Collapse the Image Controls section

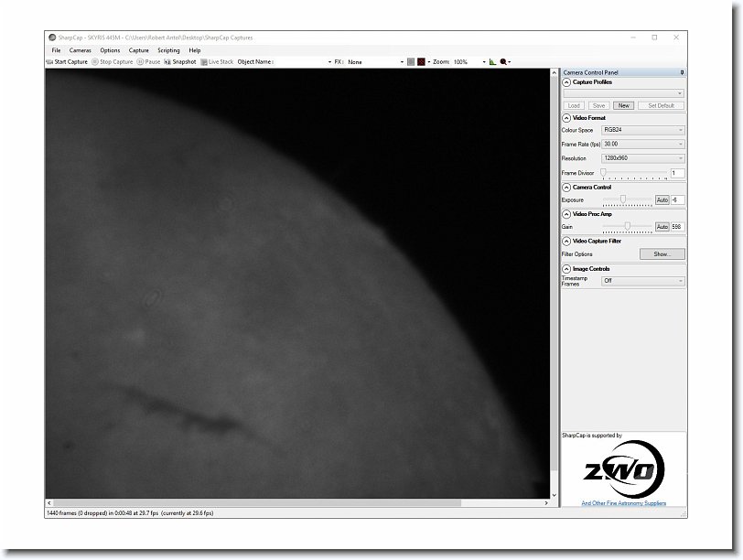(x=566, y=269)
